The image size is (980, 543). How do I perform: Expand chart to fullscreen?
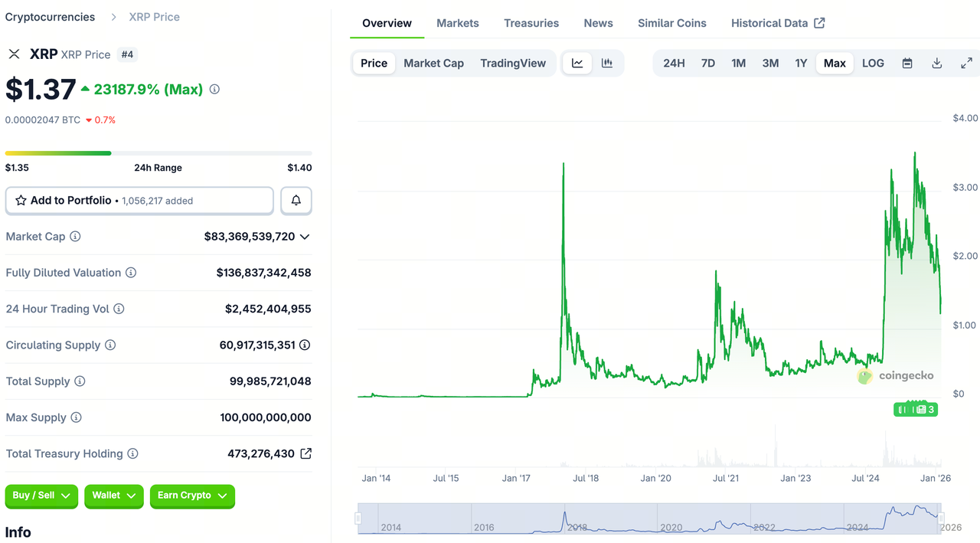(x=966, y=63)
